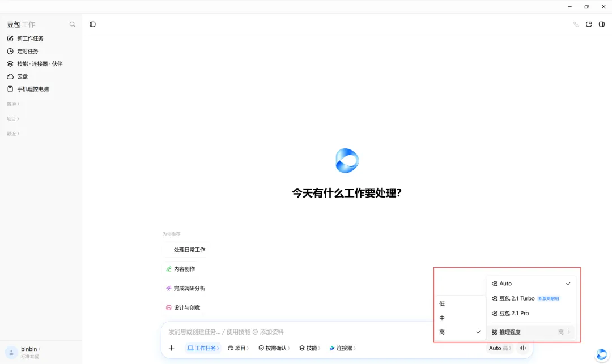Click the 标准套餐 plan label

click(29, 357)
